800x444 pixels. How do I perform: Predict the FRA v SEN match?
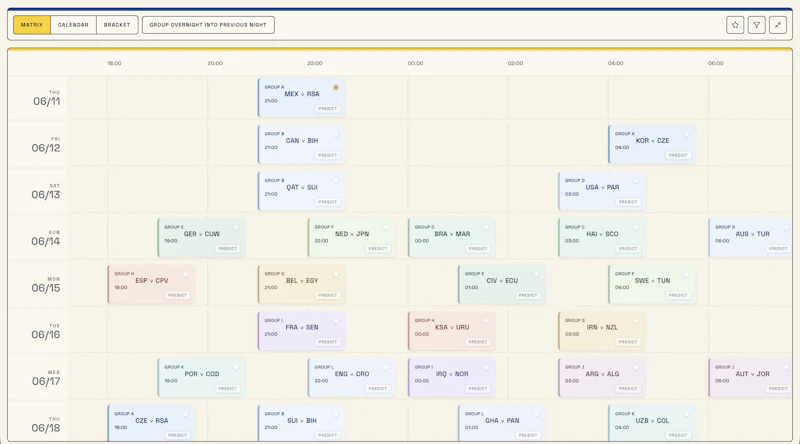point(328,342)
